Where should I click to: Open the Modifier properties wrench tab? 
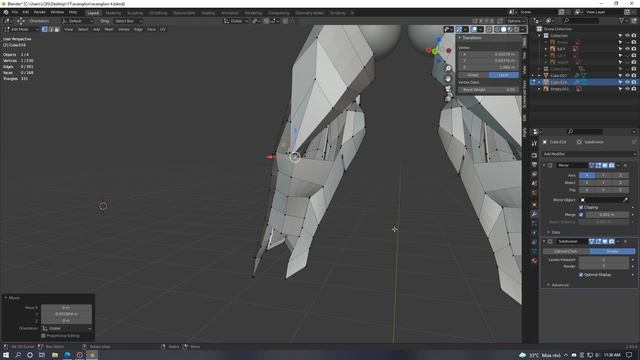(534, 214)
